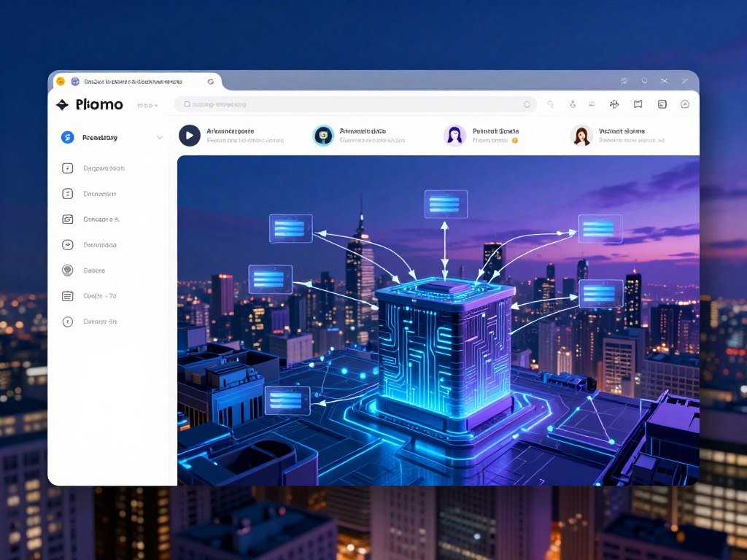Click the faint small icon left of the crosshair

592,104
